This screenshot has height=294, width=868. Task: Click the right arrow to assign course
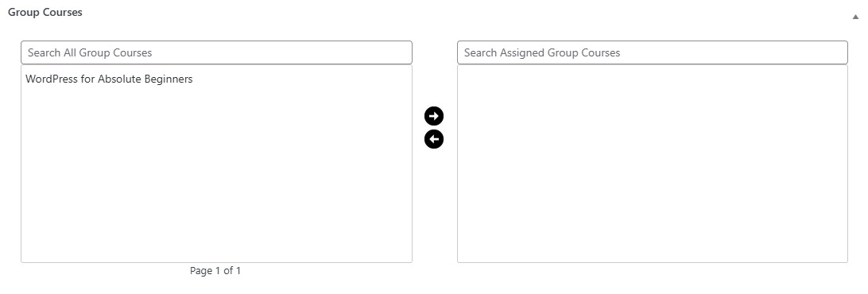point(434,116)
